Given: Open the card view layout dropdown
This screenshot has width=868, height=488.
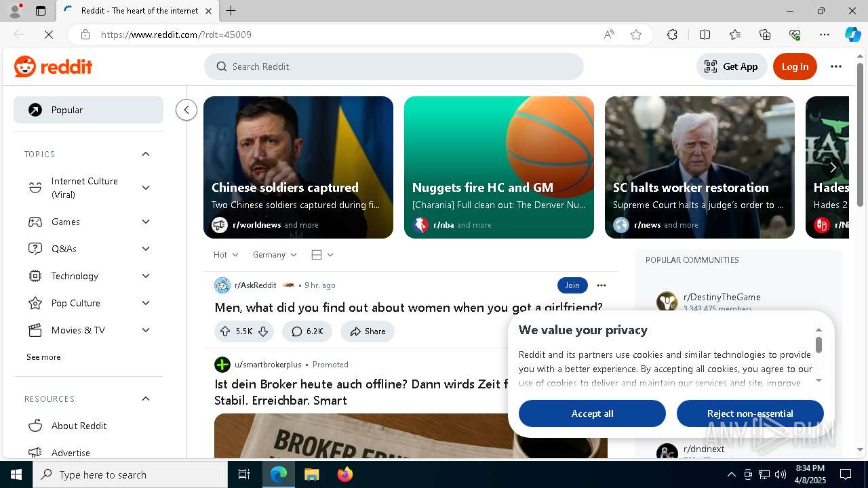Looking at the screenshot, I should click(x=322, y=255).
